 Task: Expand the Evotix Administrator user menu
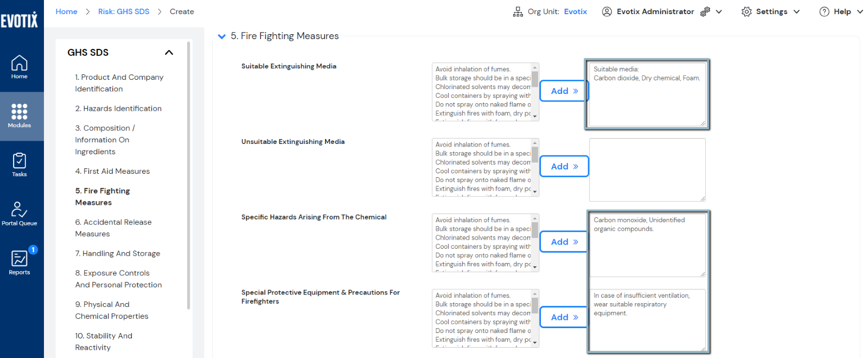click(x=719, y=12)
